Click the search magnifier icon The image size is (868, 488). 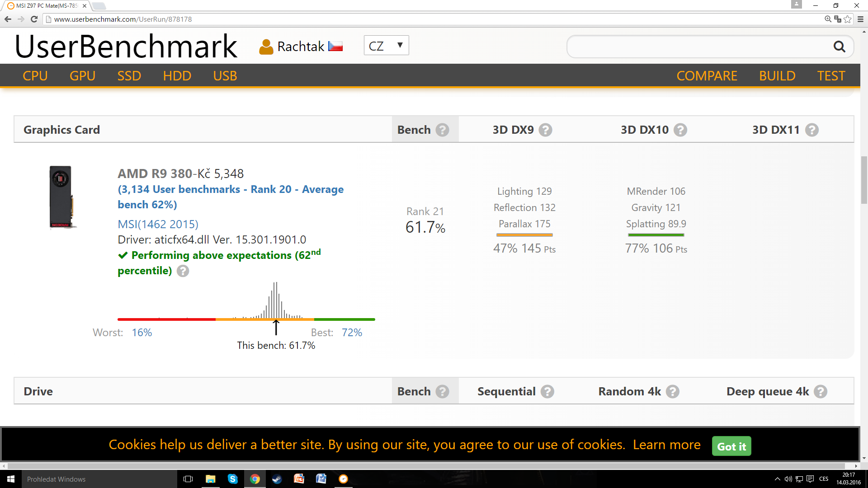pos(839,47)
